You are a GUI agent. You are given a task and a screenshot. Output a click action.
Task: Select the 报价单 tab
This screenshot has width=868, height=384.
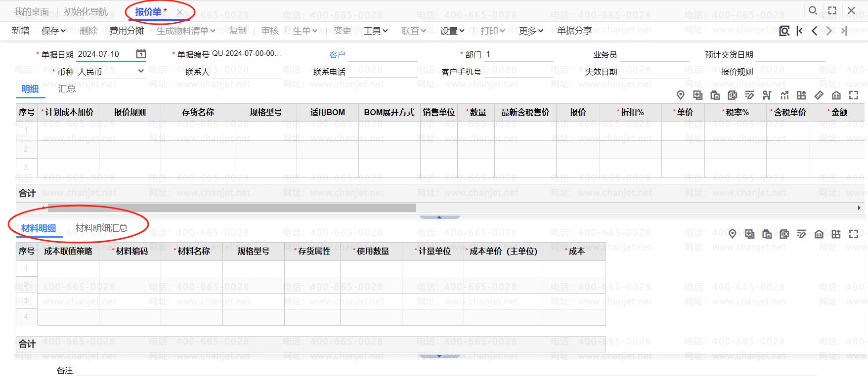click(148, 12)
